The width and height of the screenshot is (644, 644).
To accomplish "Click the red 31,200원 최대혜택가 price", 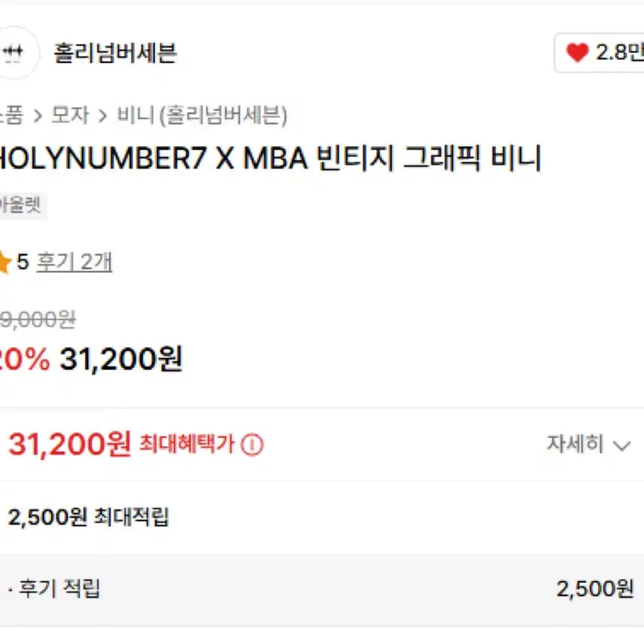I will [70, 445].
